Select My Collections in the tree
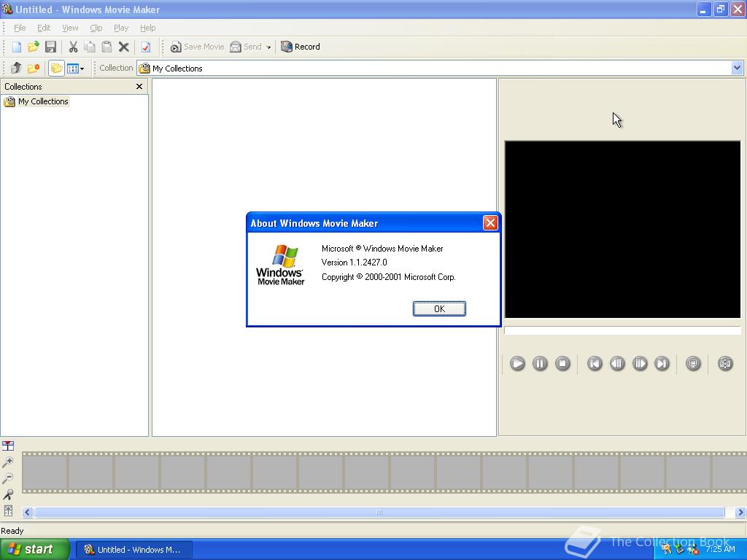Image resolution: width=747 pixels, height=560 pixels. tap(43, 101)
